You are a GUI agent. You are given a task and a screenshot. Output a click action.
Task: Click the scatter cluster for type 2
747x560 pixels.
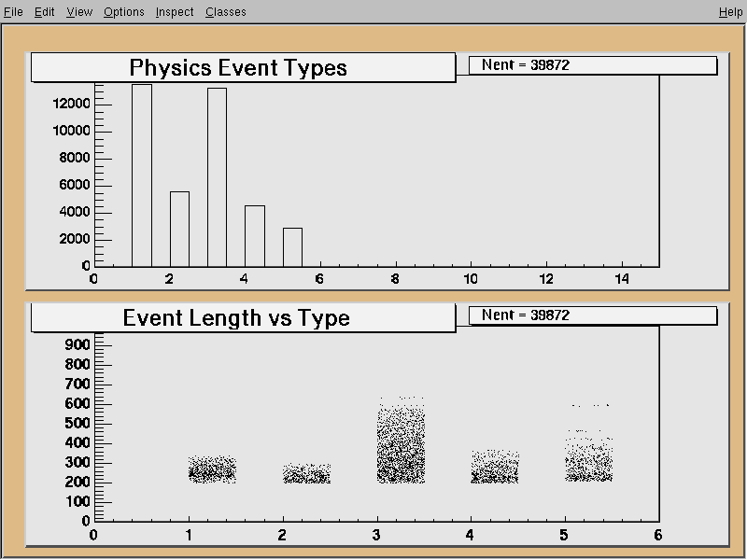click(x=306, y=473)
